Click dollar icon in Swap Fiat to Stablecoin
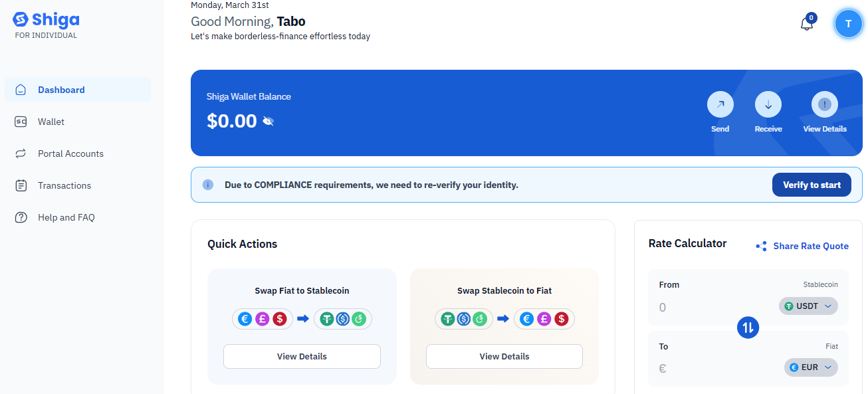This screenshot has width=868, height=394. coord(280,319)
